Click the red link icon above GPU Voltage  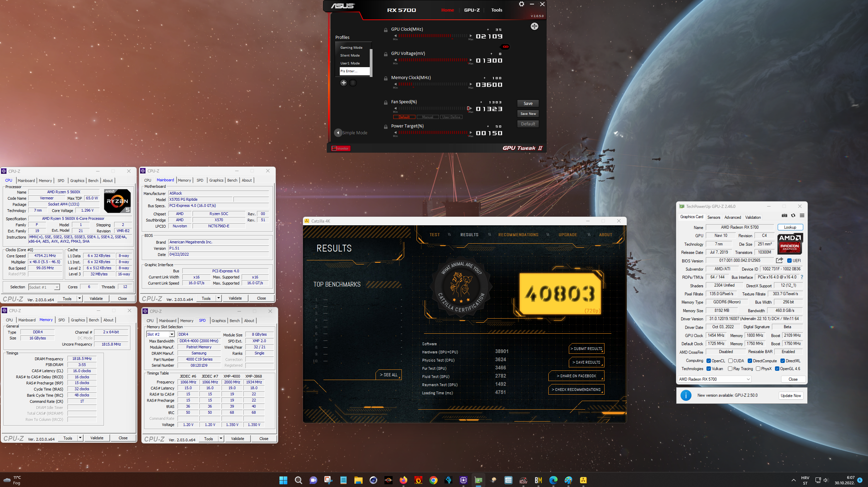[x=505, y=47]
